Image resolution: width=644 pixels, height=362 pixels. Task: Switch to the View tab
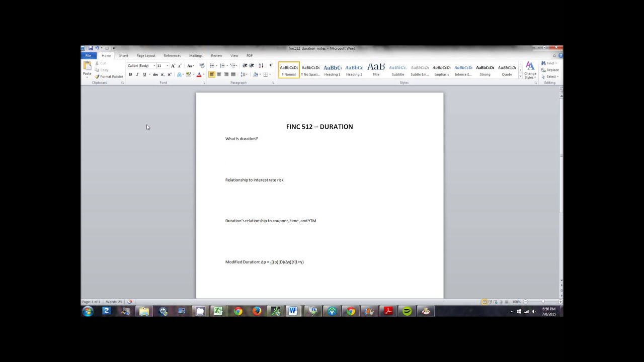coord(234,56)
